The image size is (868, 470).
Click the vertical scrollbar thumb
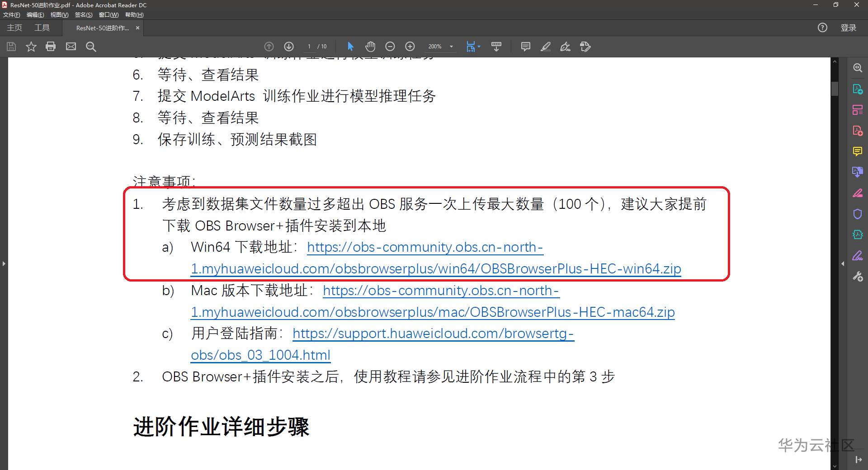835,89
